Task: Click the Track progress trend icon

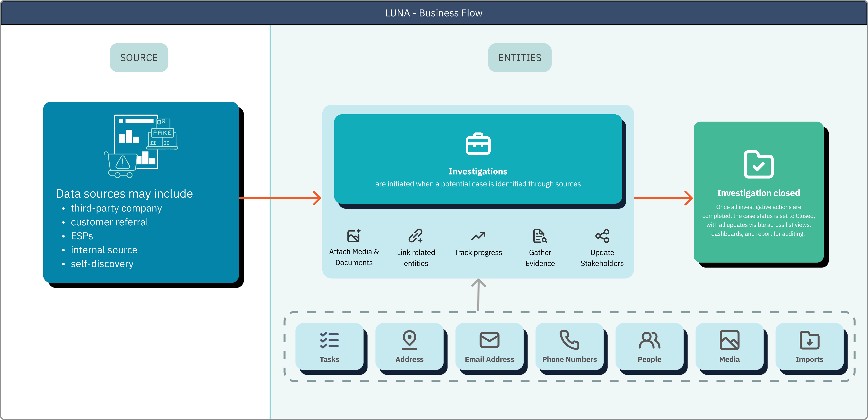Action: point(478,236)
